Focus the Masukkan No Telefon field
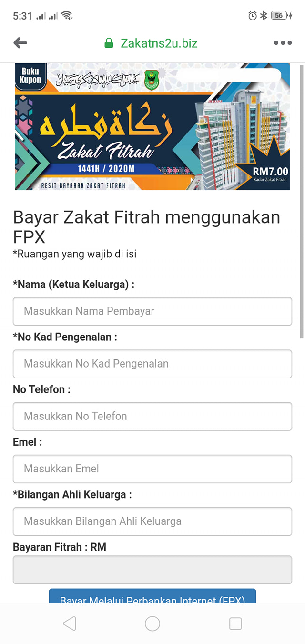Screen dimensions: 305x644 (x=152, y=416)
